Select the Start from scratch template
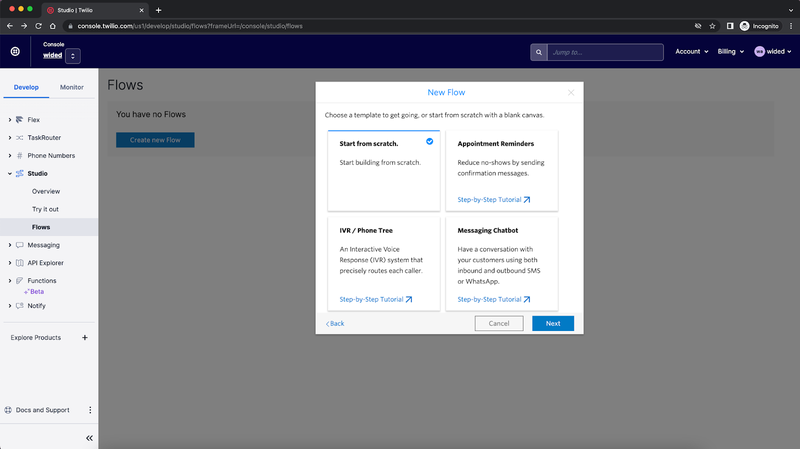This screenshot has width=800, height=449. tap(383, 170)
